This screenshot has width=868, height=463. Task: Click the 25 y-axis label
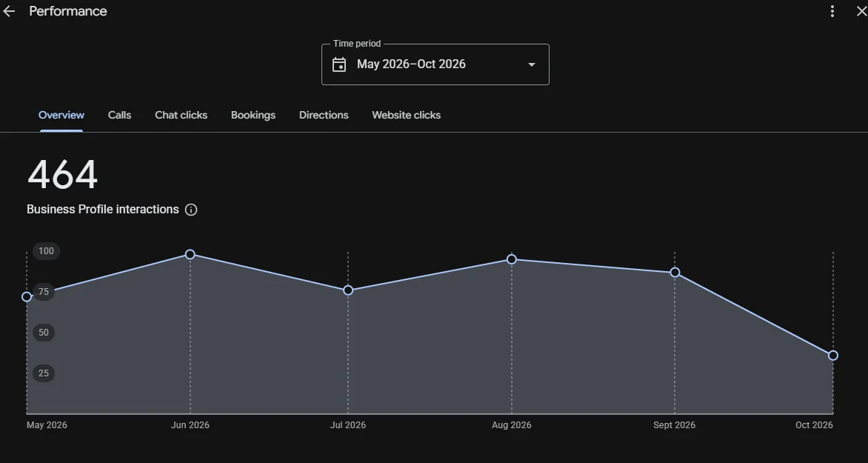click(44, 373)
